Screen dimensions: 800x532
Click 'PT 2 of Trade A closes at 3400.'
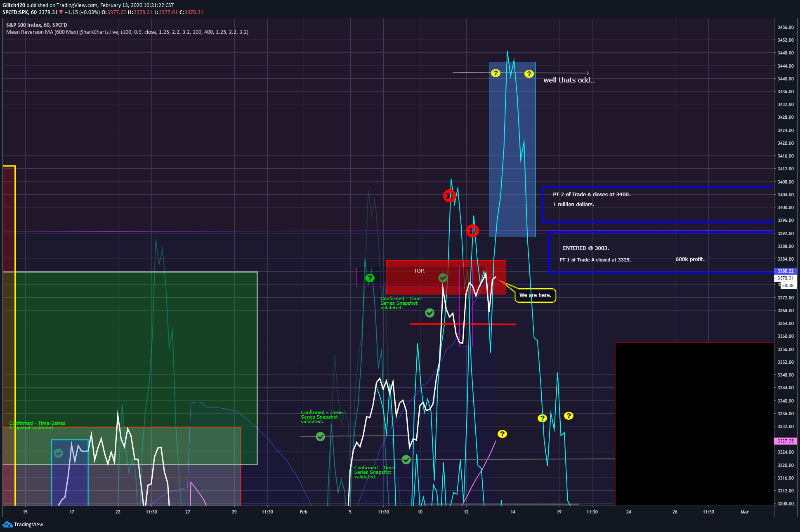[x=592, y=195]
